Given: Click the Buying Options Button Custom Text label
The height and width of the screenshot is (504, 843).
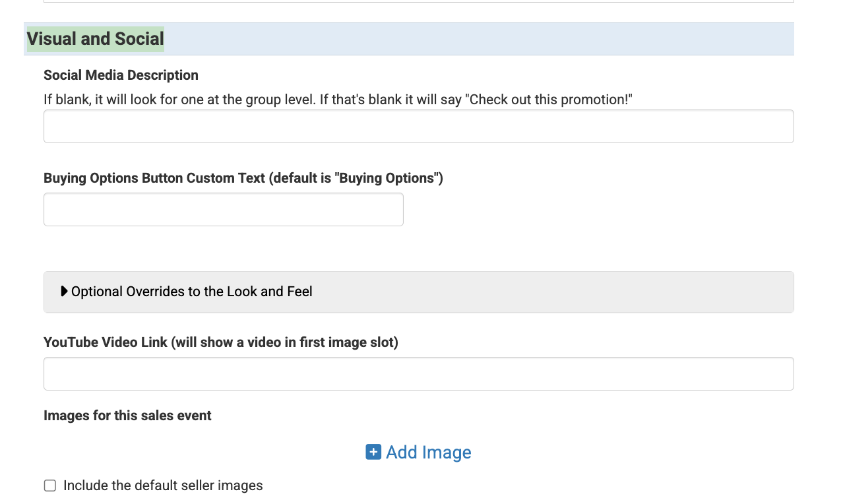Looking at the screenshot, I should tap(243, 178).
